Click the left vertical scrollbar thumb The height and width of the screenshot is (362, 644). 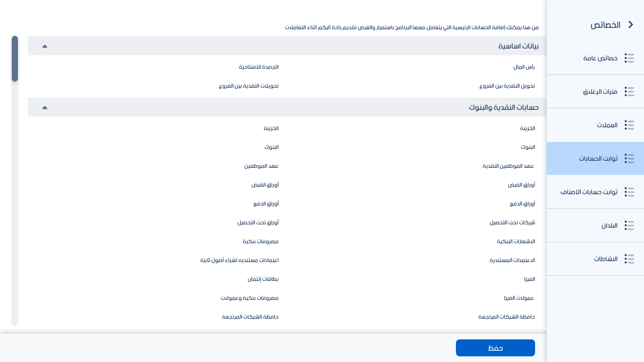(x=15, y=58)
